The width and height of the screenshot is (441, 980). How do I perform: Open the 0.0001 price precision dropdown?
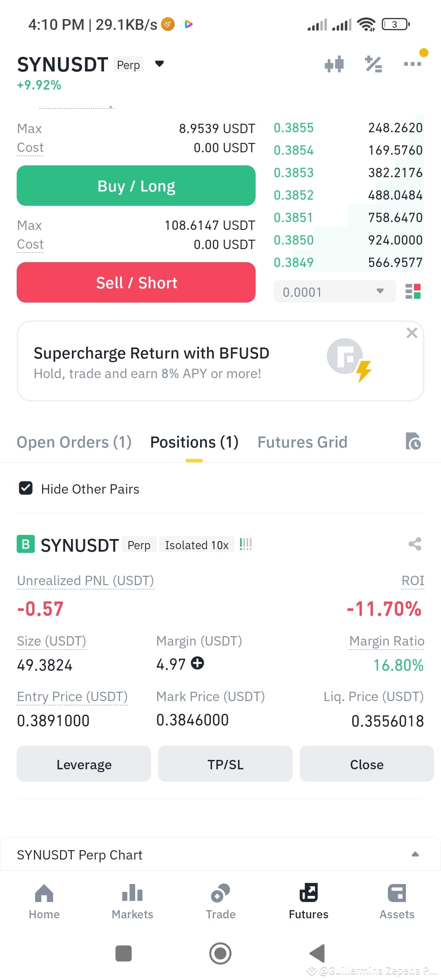(x=334, y=292)
